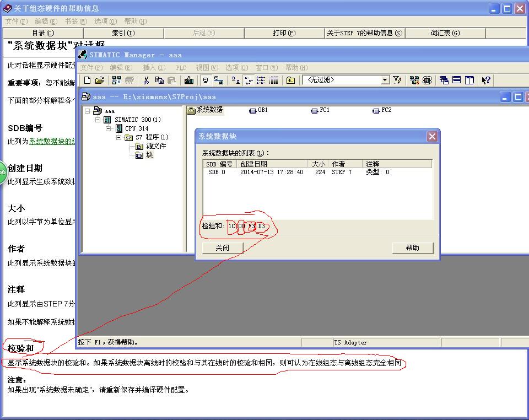
Task: Click the Simulation on/off icon
Action: (x=427, y=80)
